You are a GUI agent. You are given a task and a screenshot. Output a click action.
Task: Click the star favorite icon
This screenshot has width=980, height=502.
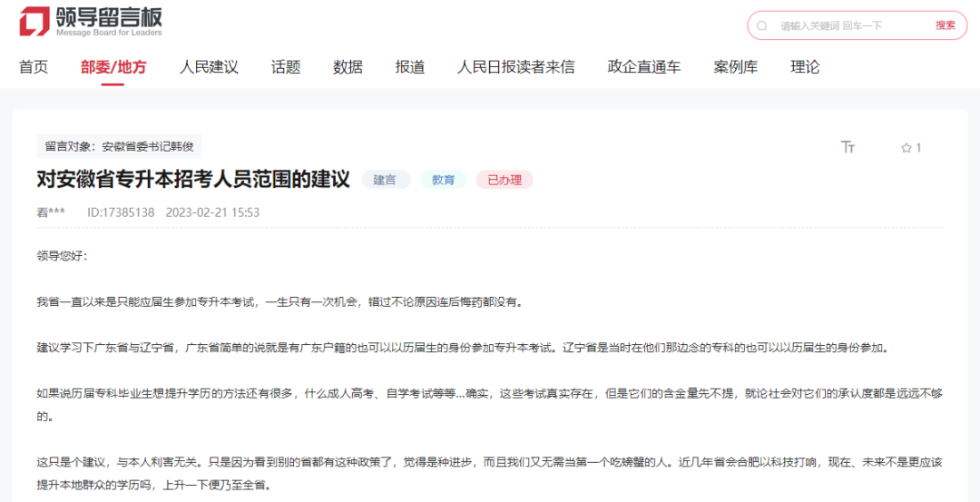click(906, 148)
